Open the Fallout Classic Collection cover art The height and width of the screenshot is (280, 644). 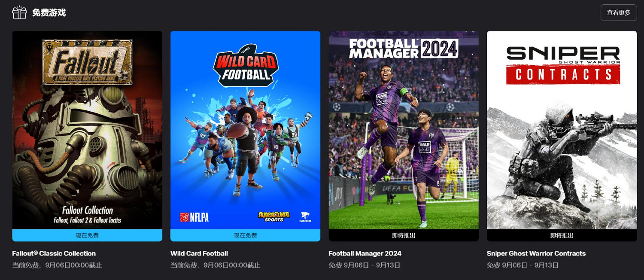pyautogui.click(x=87, y=130)
